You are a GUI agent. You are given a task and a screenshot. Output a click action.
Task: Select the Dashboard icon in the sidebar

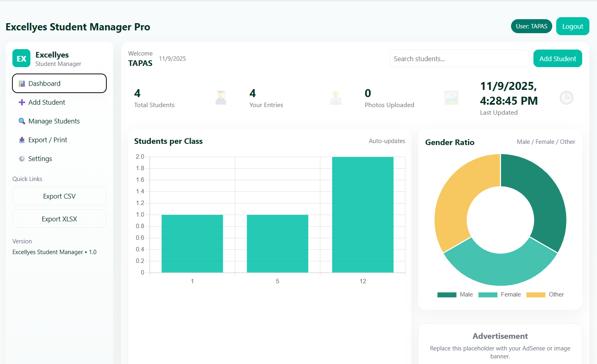(22, 83)
